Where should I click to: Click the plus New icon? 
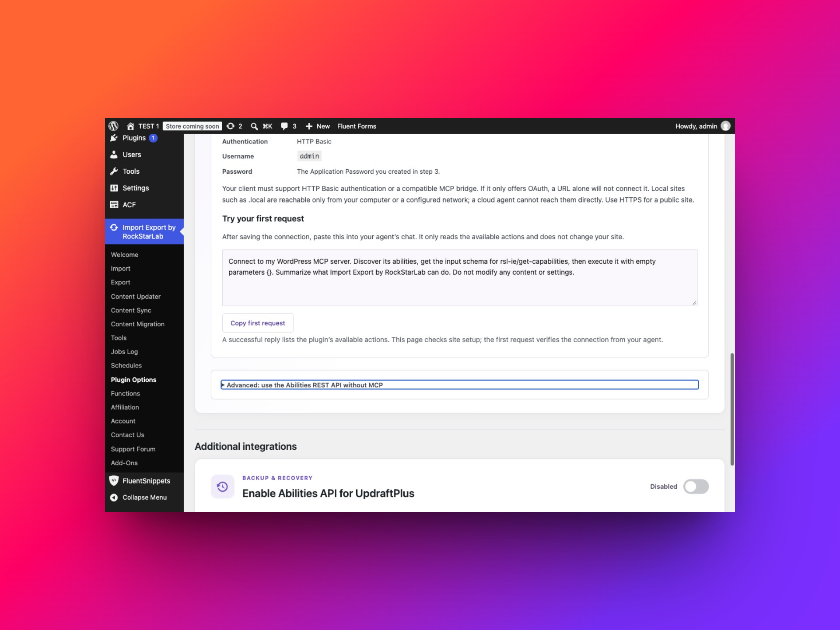(309, 126)
